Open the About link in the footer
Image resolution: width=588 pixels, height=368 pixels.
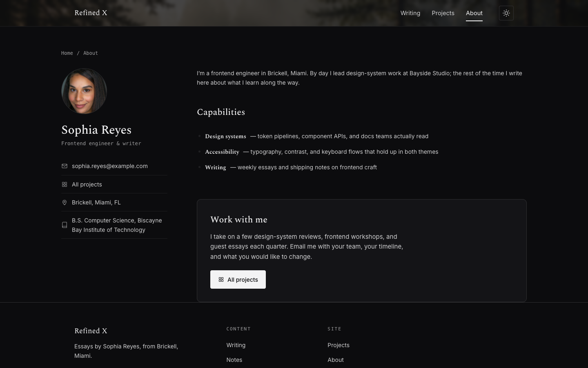[336, 360]
